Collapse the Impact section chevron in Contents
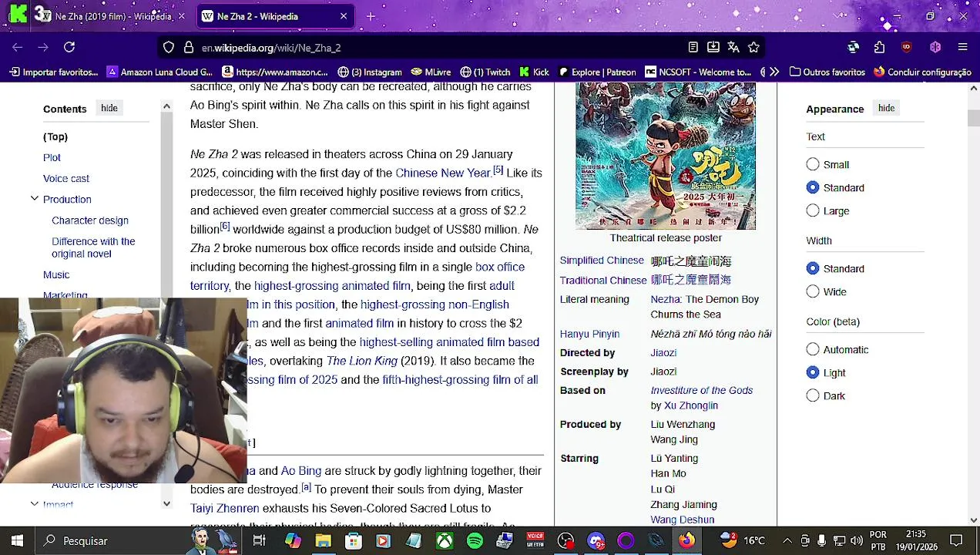This screenshot has width=980, height=555. (x=35, y=504)
